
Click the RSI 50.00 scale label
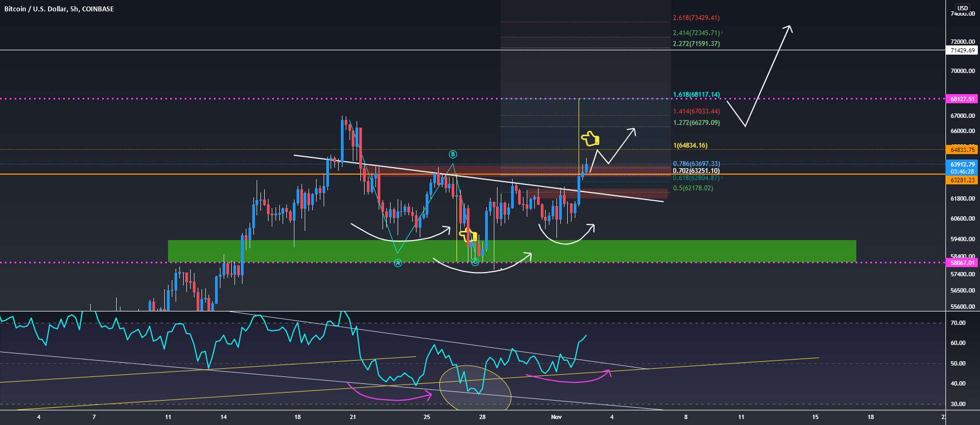958,363
